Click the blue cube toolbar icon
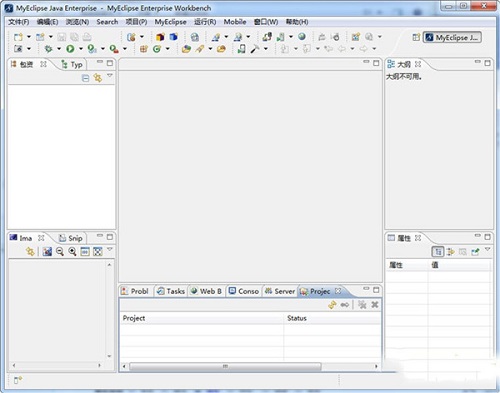 (x=173, y=37)
